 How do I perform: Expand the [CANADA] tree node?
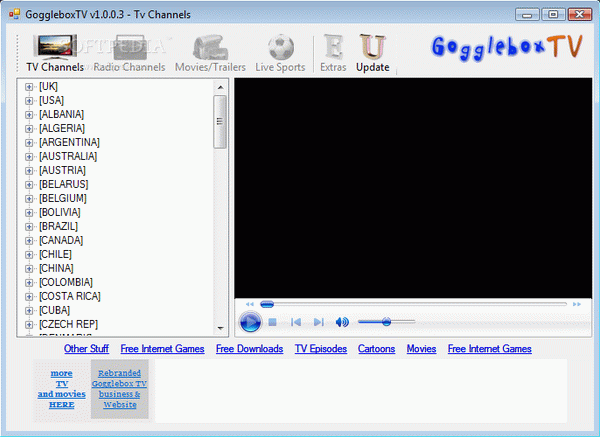click(29, 241)
